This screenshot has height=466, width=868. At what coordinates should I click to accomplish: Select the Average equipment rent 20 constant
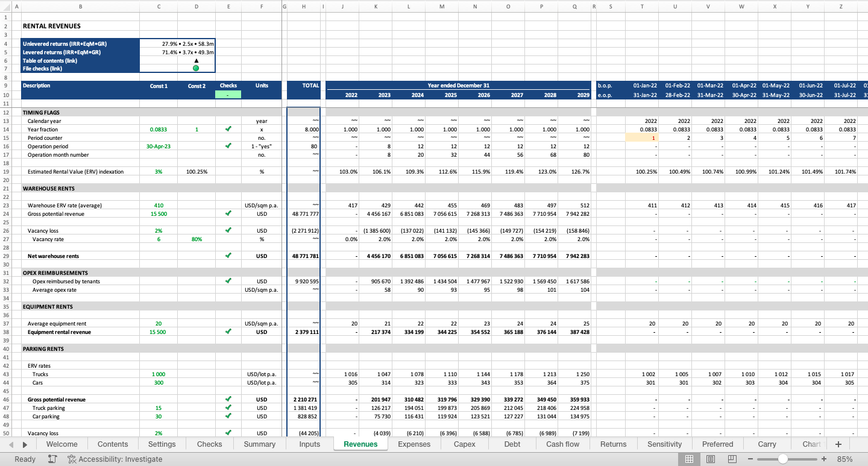(159, 324)
